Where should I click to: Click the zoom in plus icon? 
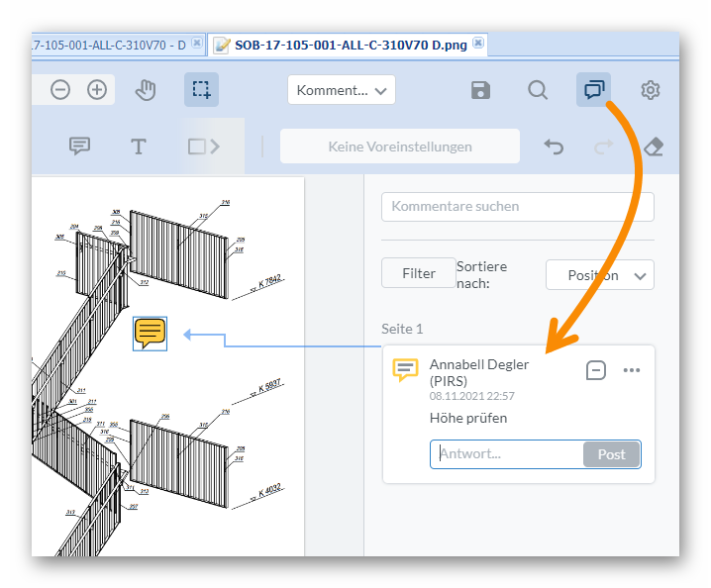click(x=97, y=90)
